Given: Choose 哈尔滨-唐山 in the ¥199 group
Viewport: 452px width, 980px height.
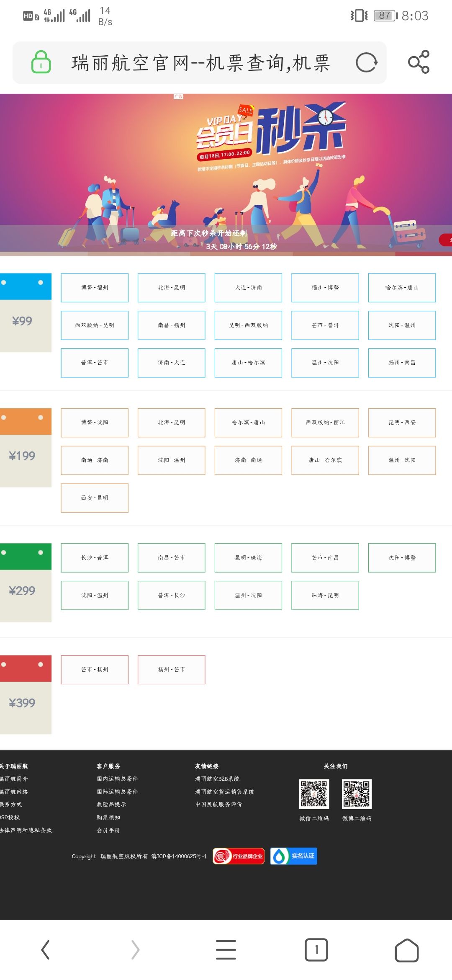Looking at the screenshot, I should pos(248,423).
